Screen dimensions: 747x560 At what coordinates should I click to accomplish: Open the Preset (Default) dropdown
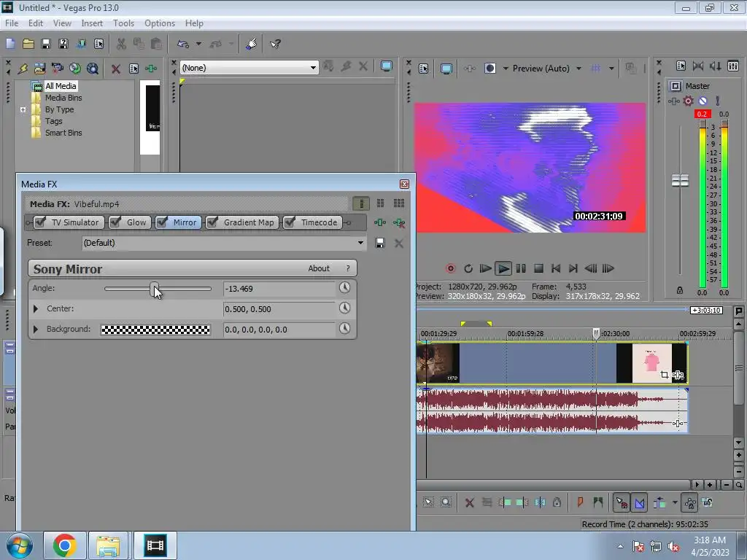[x=360, y=243]
